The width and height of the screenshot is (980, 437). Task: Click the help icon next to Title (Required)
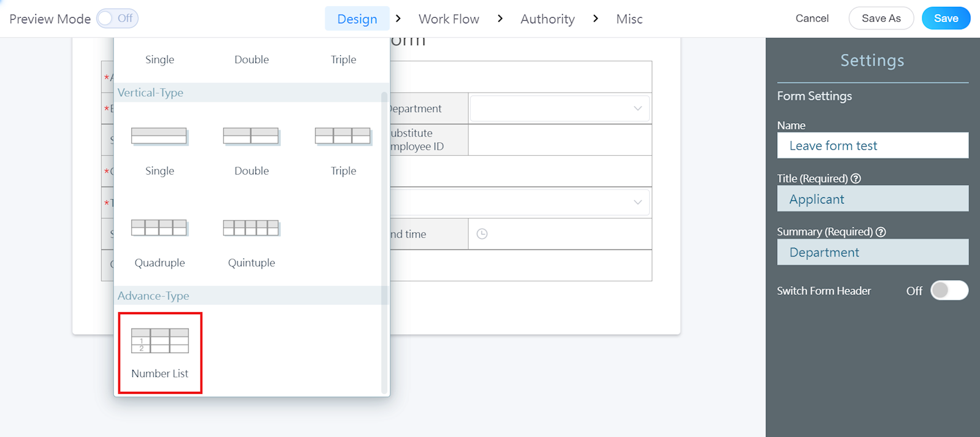click(856, 178)
